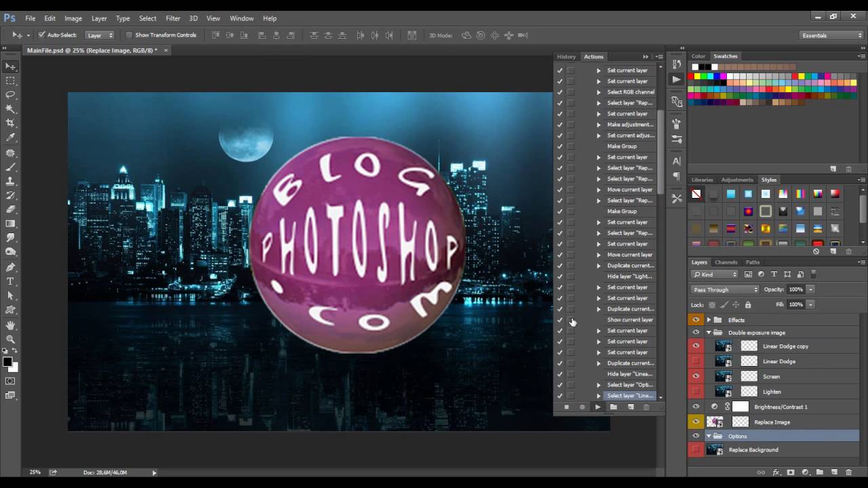Enable Show Transform Controls checkbox
The width and height of the screenshot is (868, 488).
129,35
